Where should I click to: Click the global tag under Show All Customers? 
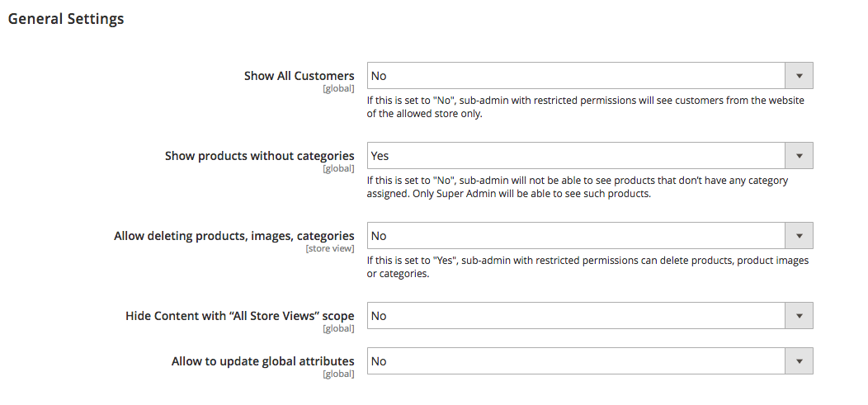tap(338, 88)
